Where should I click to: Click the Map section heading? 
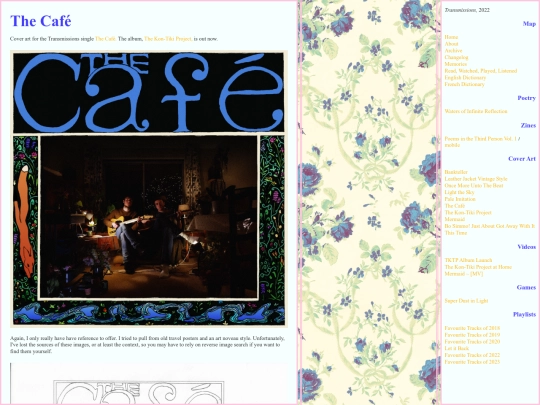point(529,24)
